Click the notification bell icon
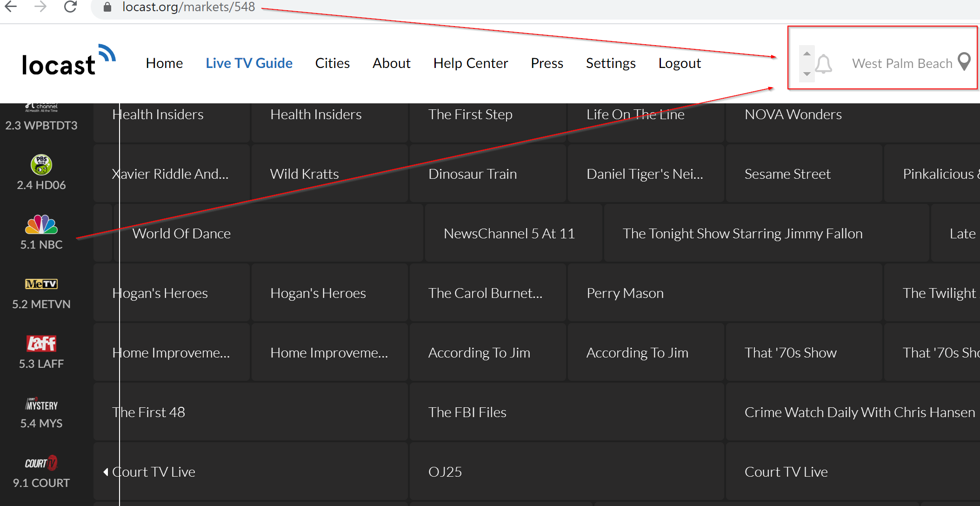Image resolution: width=980 pixels, height=506 pixels. [x=824, y=64]
